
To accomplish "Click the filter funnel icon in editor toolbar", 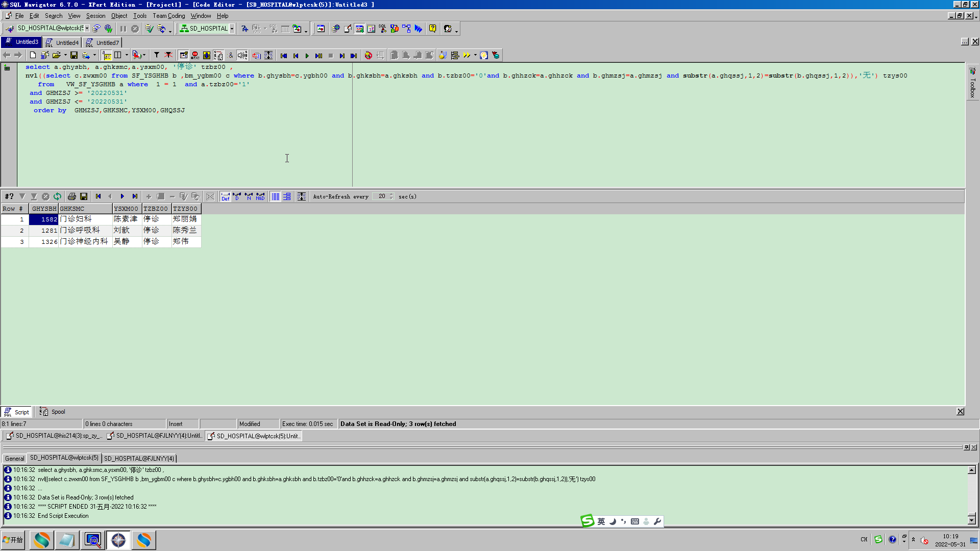I will [x=157, y=55].
